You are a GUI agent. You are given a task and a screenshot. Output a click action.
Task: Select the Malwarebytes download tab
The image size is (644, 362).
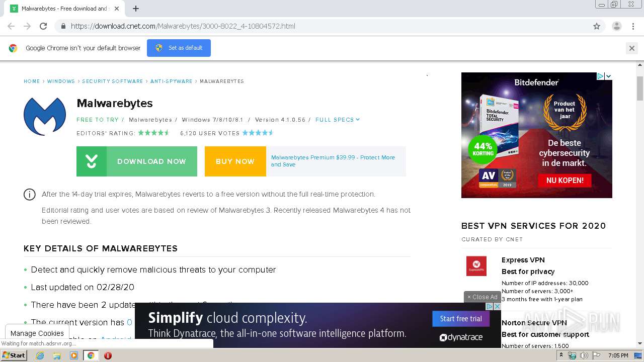[x=64, y=9]
